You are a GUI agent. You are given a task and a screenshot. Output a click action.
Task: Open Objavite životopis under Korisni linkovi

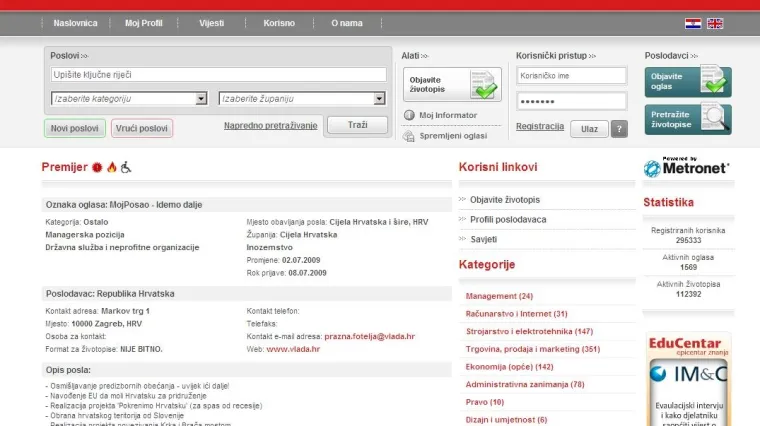point(505,200)
